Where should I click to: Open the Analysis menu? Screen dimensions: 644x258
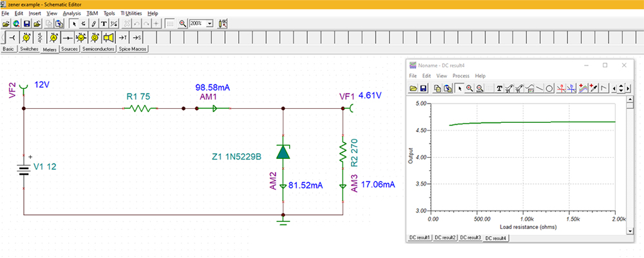72,13
